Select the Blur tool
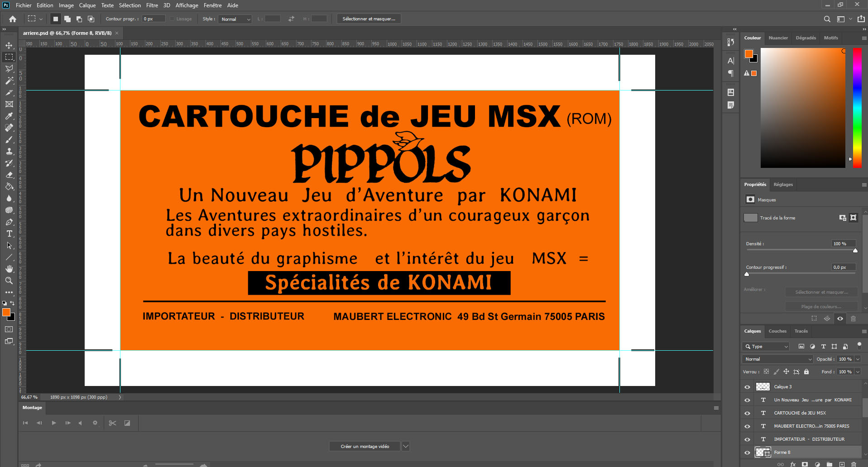Screen dimensions: 868x467 (x=9, y=198)
